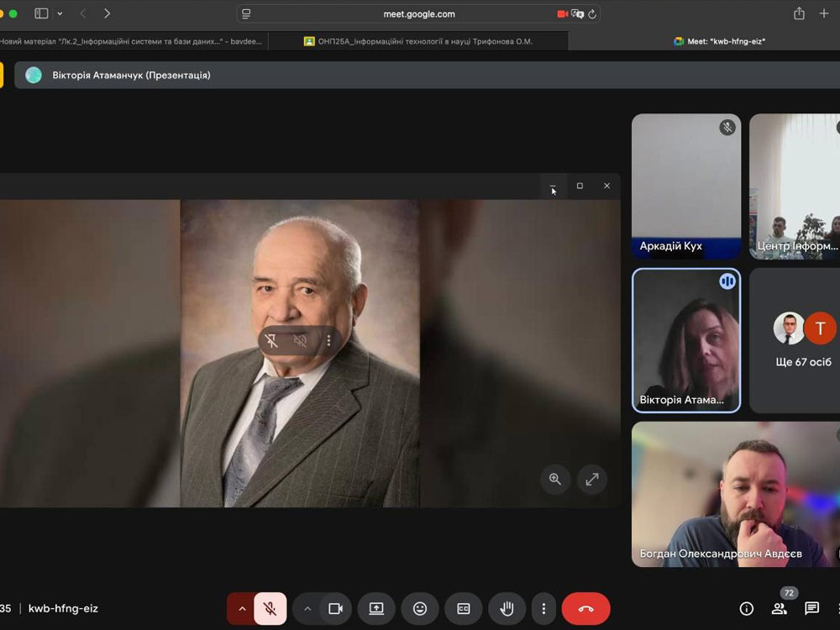Switch to the Новий матеріал Лк.2 tab
Screen dimensions: 840x630
[x=131, y=41]
